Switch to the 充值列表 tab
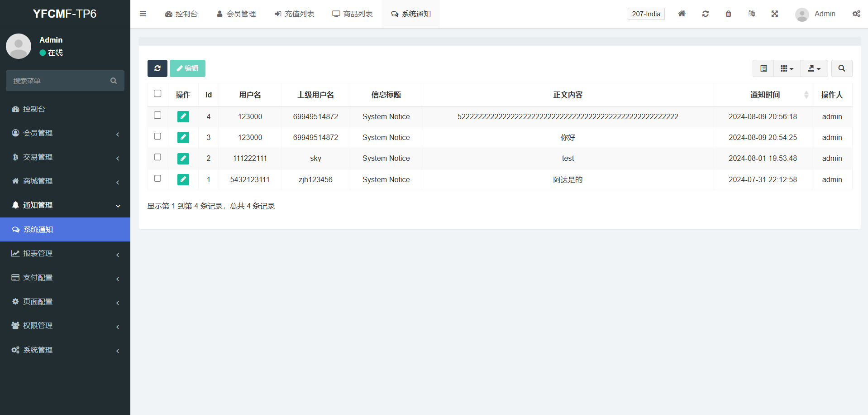 (294, 14)
